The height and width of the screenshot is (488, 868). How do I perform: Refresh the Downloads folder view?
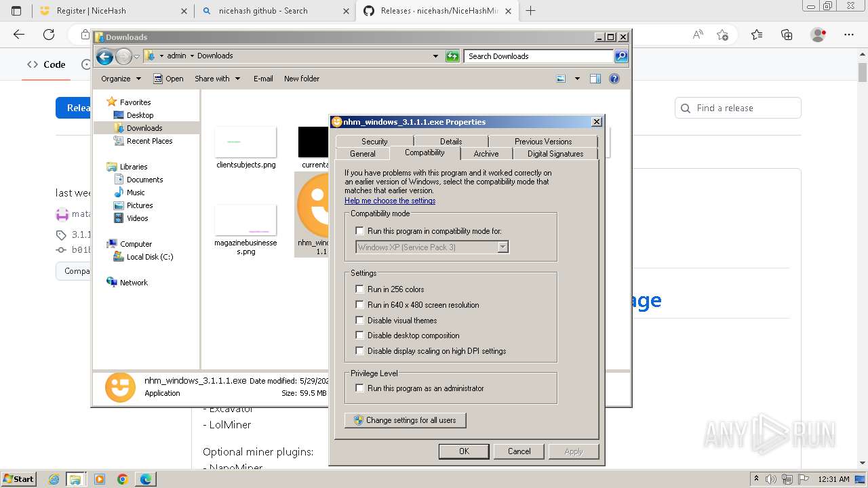(452, 56)
